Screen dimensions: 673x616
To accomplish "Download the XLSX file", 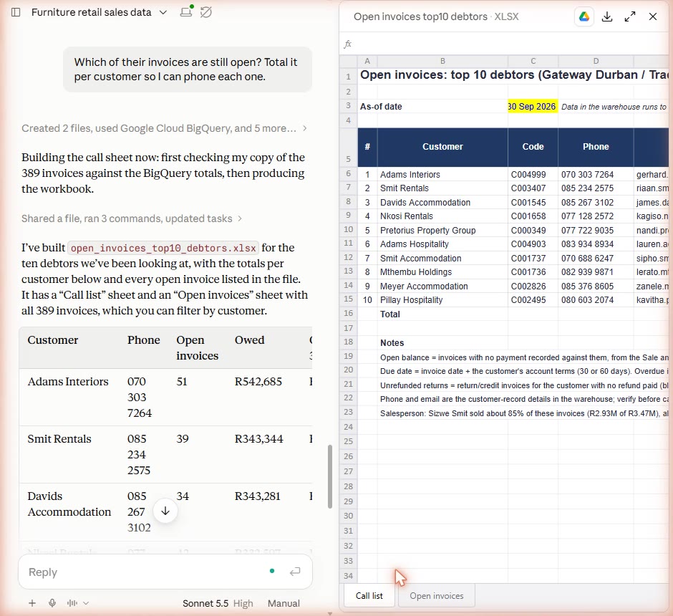I will (x=607, y=16).
